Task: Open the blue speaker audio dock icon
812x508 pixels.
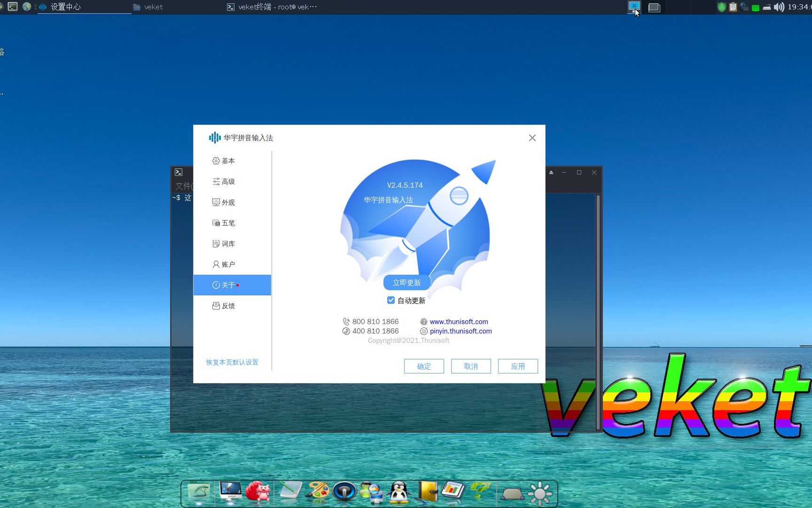Action: [x=345, y=492]
